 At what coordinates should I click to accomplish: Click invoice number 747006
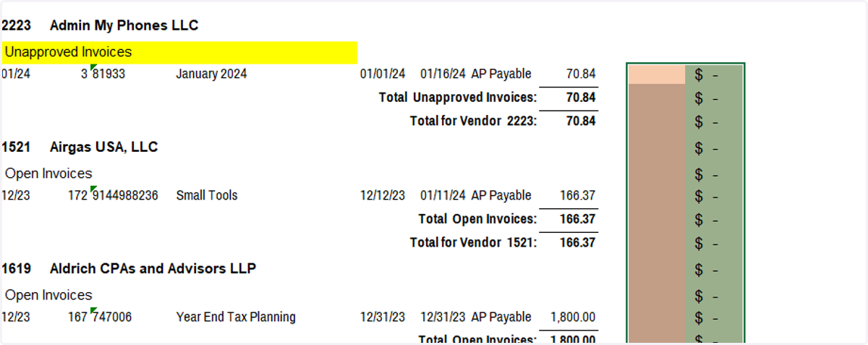coord(111,317)
